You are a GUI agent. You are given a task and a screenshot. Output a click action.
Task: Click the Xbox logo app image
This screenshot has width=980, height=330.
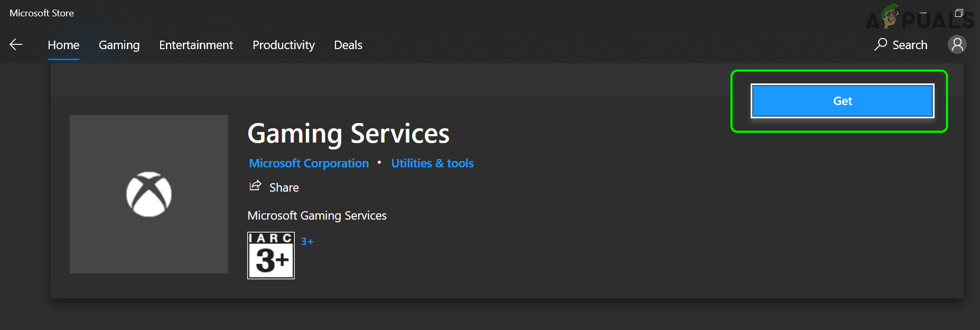[x=149, y=194]
